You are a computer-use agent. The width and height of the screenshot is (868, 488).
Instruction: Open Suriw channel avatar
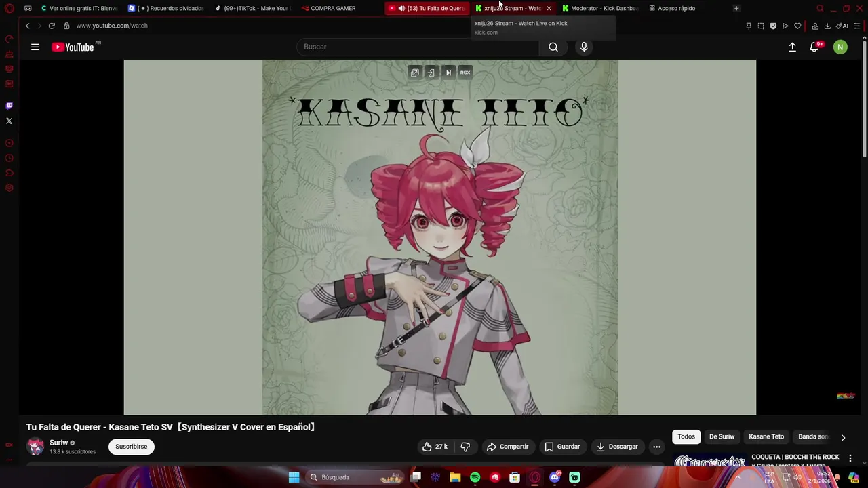tap(35, 447)
